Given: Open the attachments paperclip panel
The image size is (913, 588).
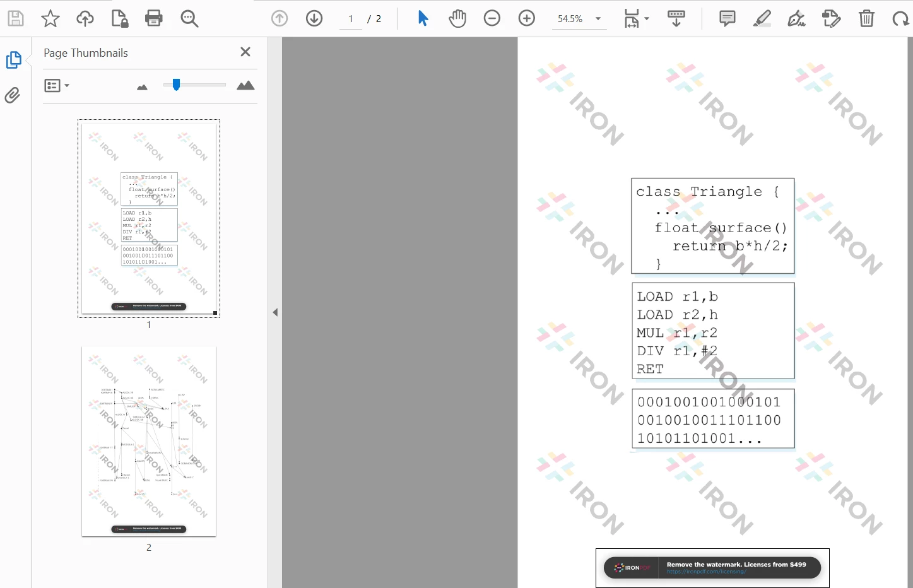Looking at the screenshot, I should click(13, 95).
